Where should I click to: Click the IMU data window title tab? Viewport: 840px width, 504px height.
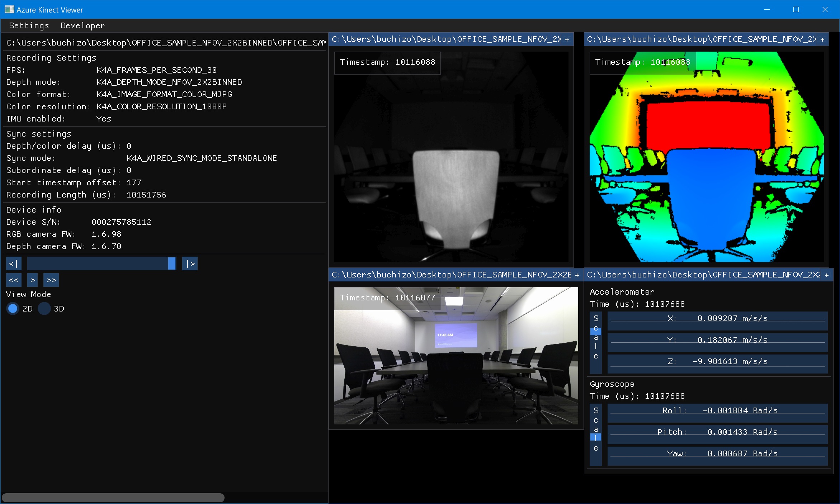[708, 275]
